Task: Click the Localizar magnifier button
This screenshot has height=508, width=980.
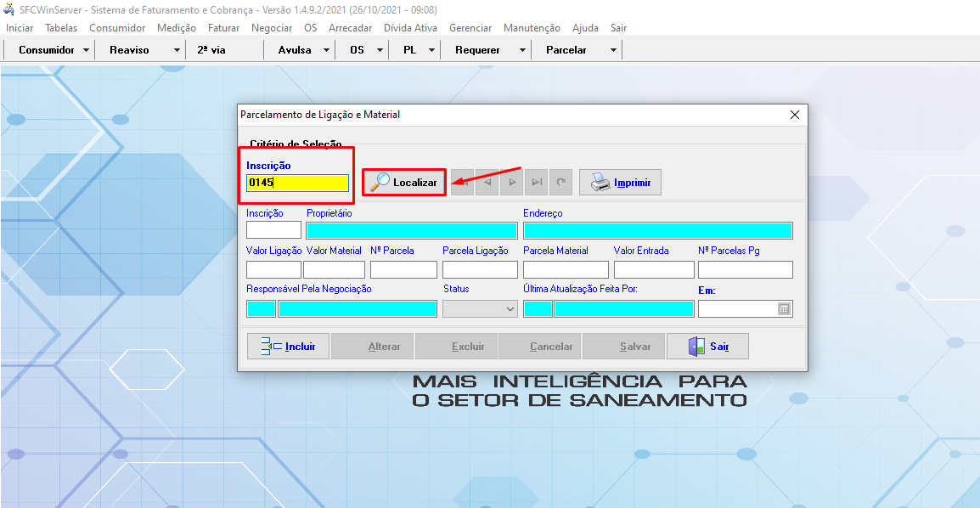Action: point(404,183)
